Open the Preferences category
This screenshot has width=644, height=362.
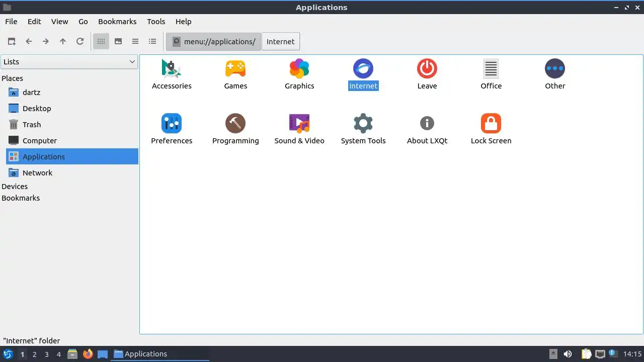point(172,129)
